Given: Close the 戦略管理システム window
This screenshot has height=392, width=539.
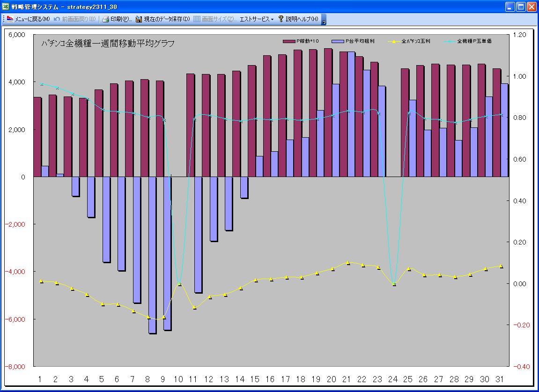Looking at the screenshot, I should [531, 7].
